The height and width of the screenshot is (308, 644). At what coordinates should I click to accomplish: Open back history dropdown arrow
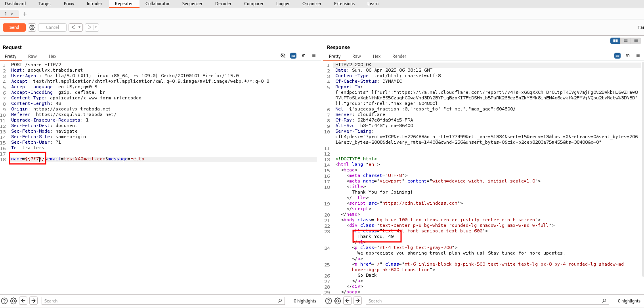pos(80,27)
